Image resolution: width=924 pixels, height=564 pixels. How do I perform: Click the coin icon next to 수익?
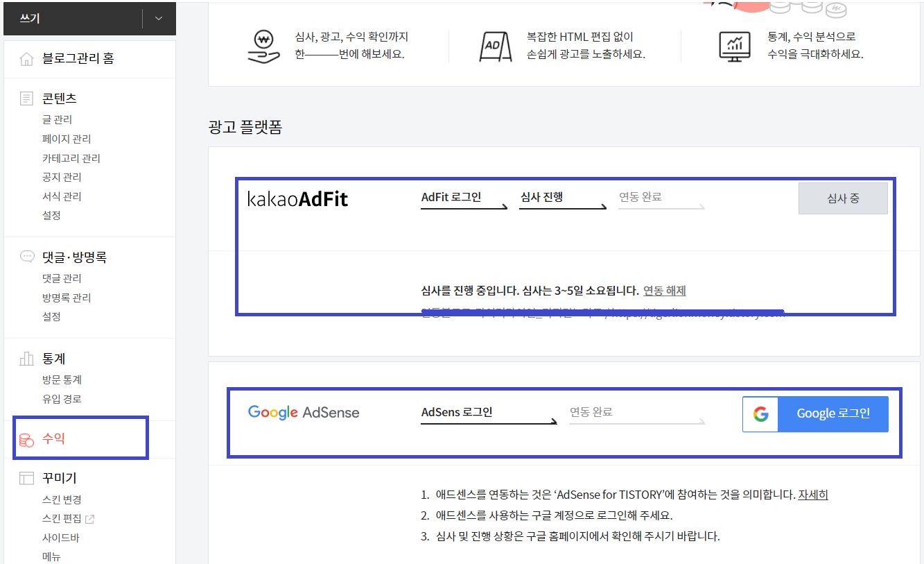click(26, 440)
